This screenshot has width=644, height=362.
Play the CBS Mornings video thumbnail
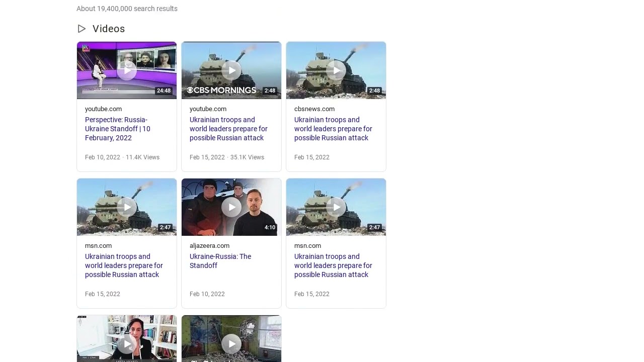[231, 70]
